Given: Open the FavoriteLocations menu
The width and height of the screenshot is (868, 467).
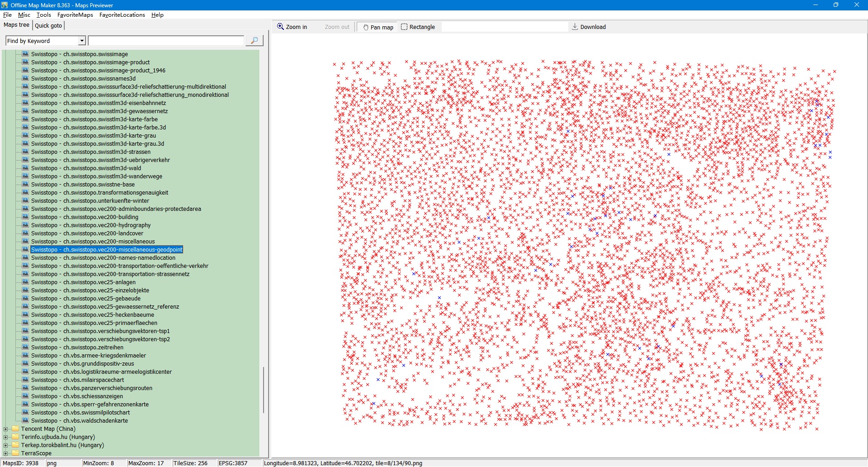Looking at the screenshot, I should [x=122, y=15].
